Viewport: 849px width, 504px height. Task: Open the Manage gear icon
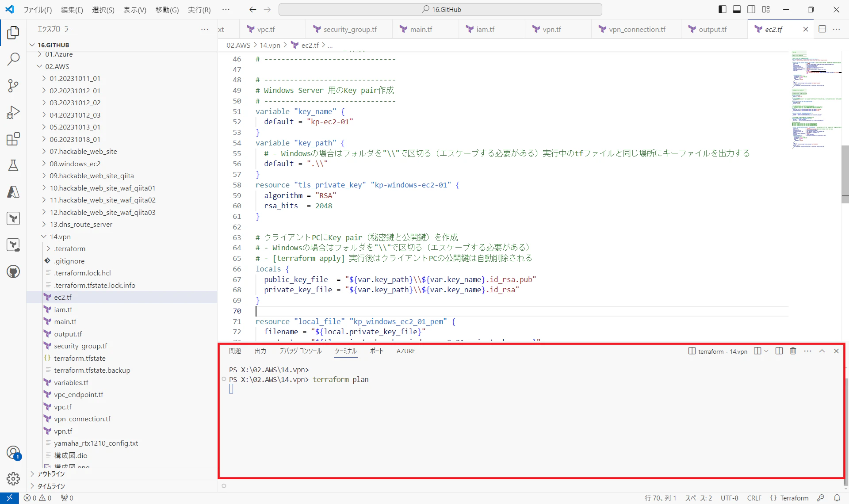point(13,478)
